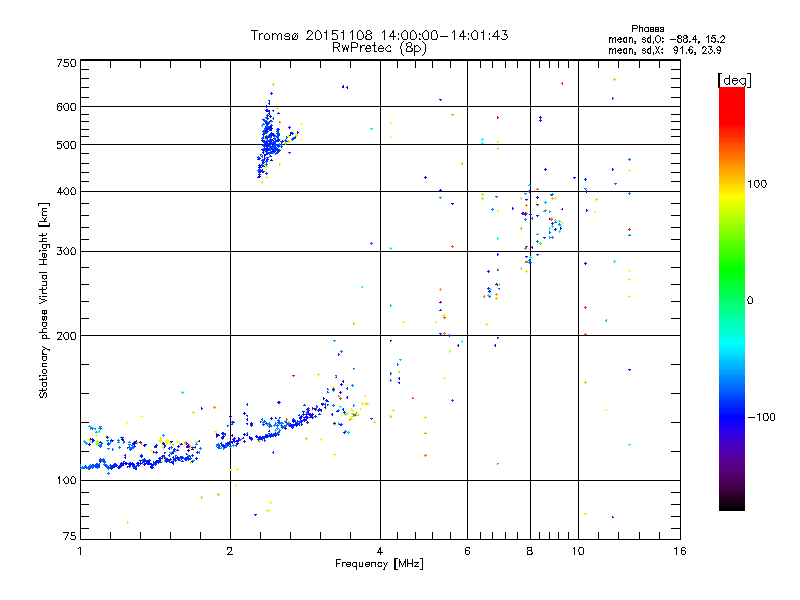Click the 'Phases' heading text
Image resolution: width=800 pixels, height=600 pixels.
[647, 29]
